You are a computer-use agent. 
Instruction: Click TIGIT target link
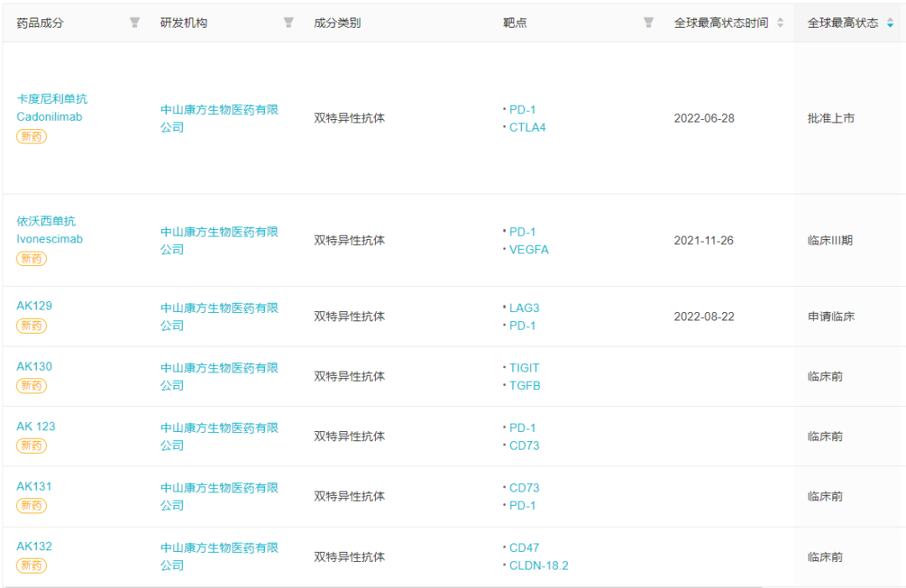pos(524,368)
